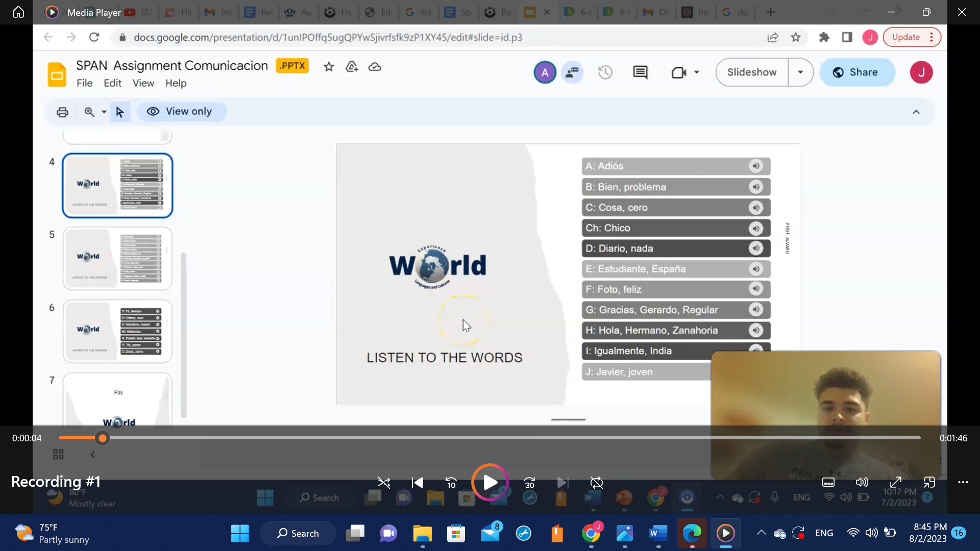Select slide 6 thumbnail
The image size is (980, 551).
point(117,332)
